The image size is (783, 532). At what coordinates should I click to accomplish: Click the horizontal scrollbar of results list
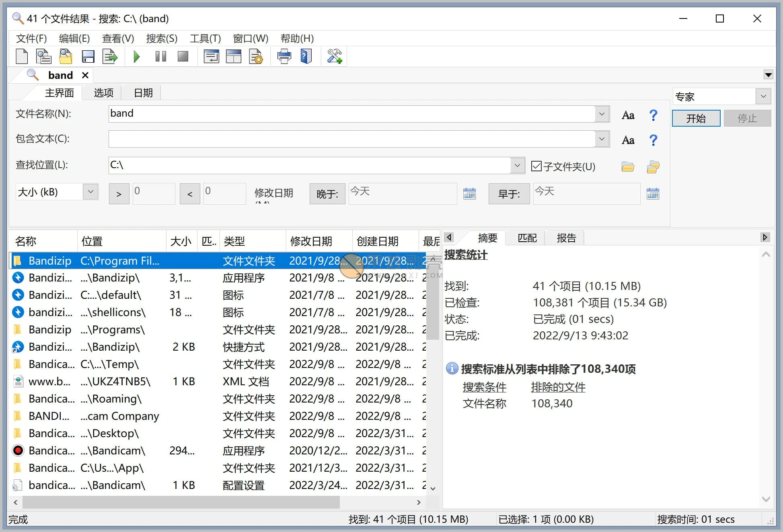[181, 502]
